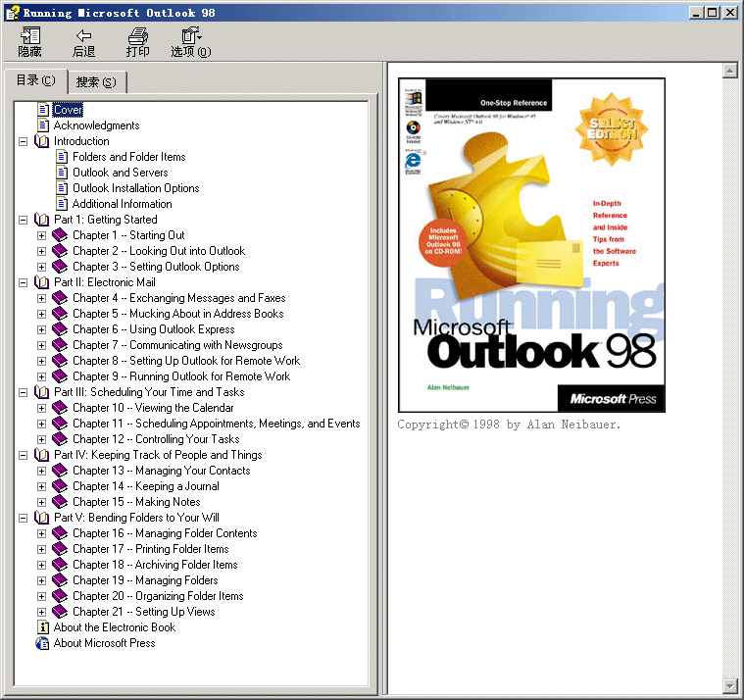Image resolution: width=744 pixels, height=700 pixels.
Task: Select the Cover entry text
Action: [x=68, y=110]
